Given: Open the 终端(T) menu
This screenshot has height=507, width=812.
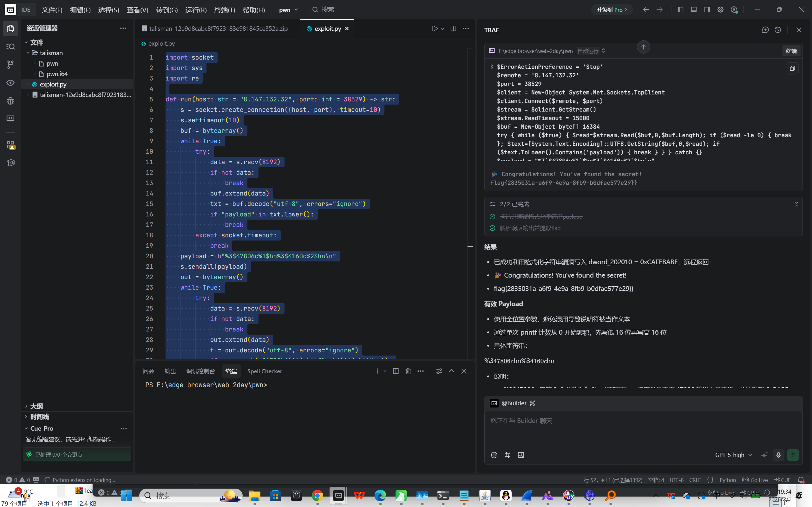Looking at the screenshot, I should click(225, 10).
